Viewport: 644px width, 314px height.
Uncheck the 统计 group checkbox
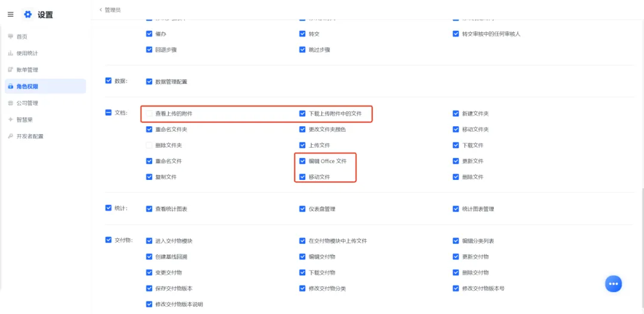click(x=109, y=208)
